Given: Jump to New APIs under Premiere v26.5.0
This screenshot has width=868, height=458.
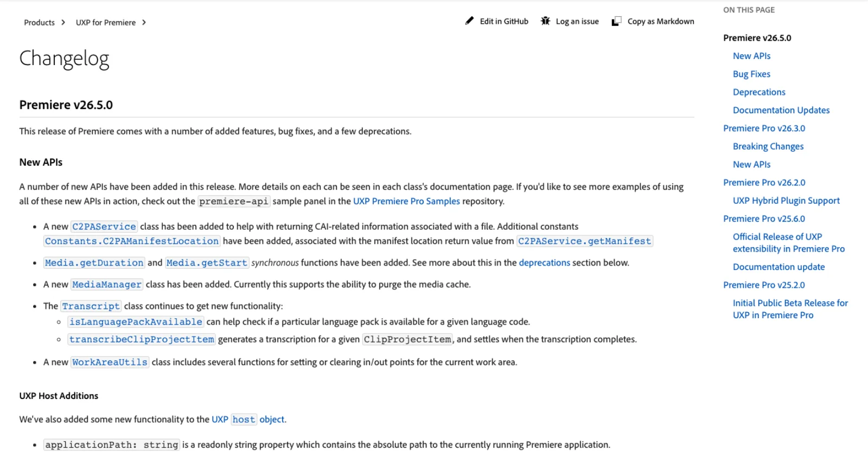Looking at the screenshot, I should coord(751,56).
